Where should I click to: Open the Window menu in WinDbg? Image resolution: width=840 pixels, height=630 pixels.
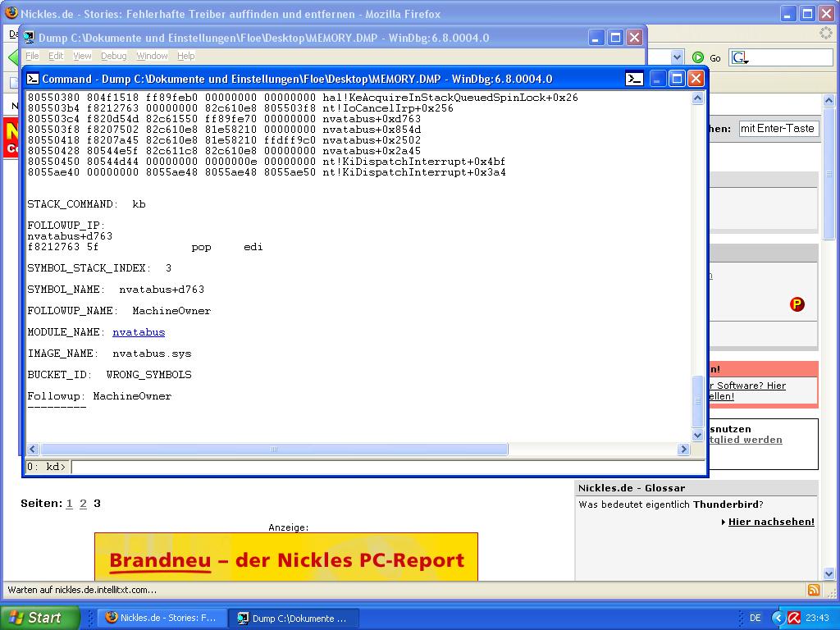tap(152, 56)
